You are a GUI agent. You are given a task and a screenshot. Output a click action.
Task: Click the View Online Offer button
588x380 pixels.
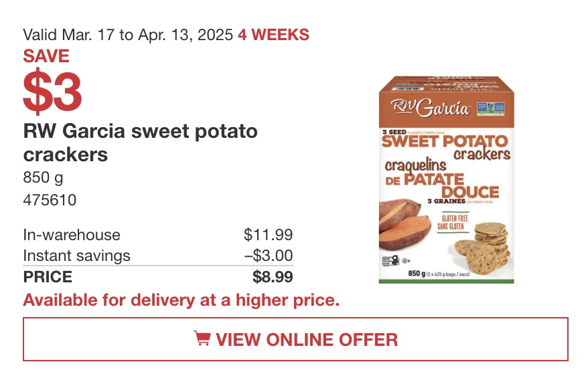[295, 339]
